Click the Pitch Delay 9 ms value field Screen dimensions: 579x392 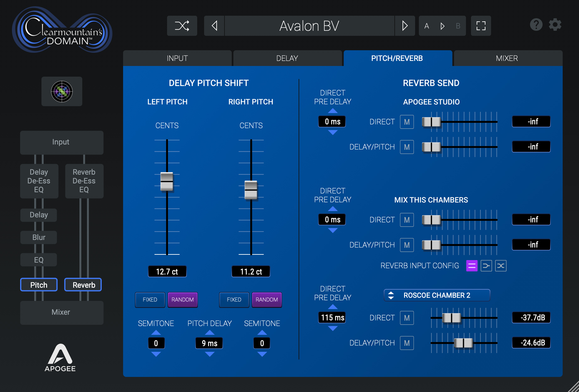click(209, 343)
